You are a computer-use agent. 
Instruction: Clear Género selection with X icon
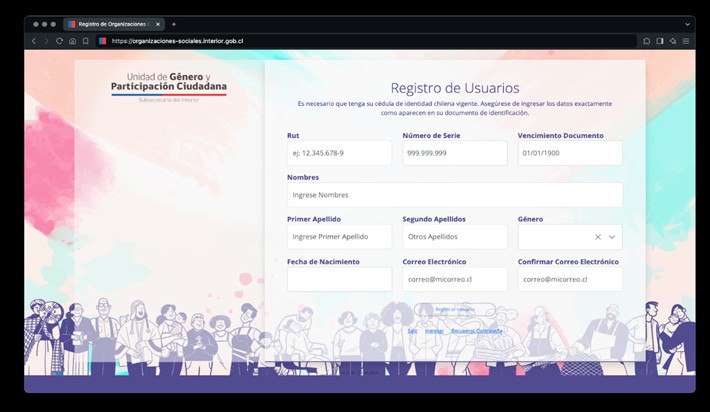pyautogui.click(x=598, y=237)
